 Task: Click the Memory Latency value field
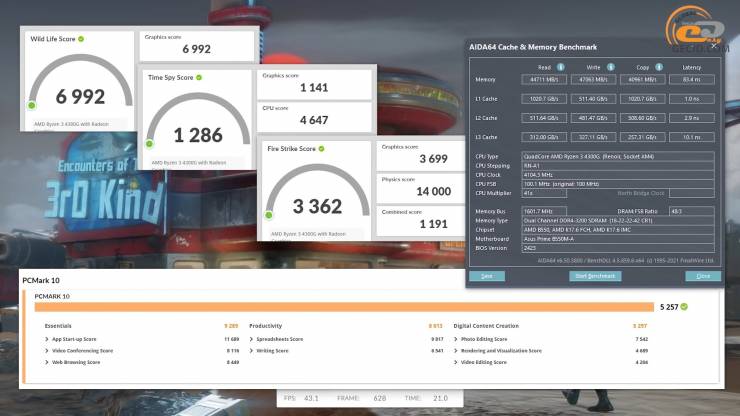(692, 80)
